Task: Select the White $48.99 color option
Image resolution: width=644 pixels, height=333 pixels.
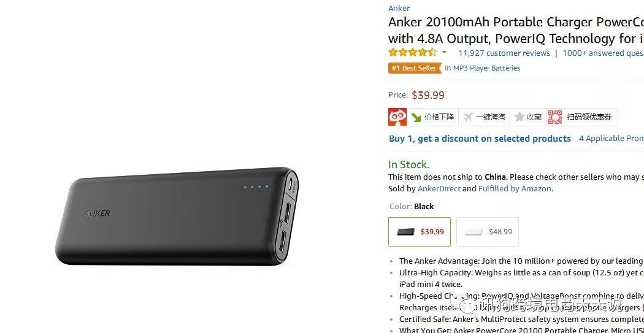Action: (488, 232)
